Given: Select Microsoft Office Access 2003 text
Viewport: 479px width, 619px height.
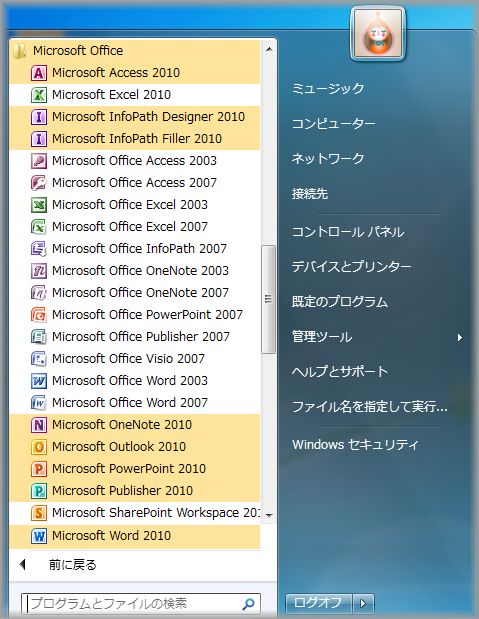Looking at the screenshot, I should (x=135, y=161).
